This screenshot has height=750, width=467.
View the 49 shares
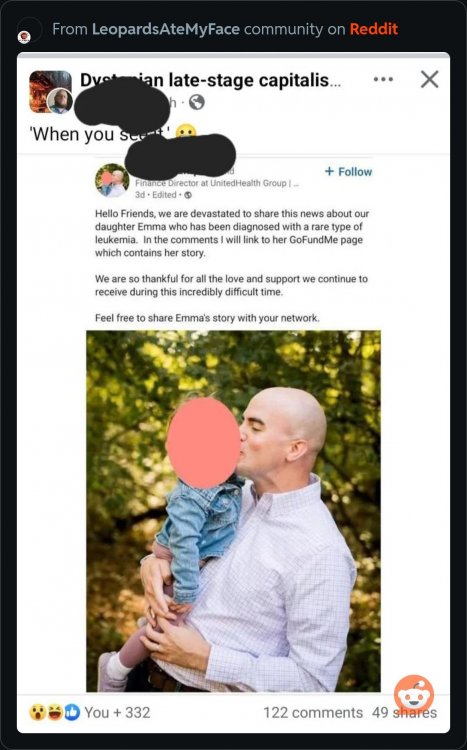[x=404, y=713]
